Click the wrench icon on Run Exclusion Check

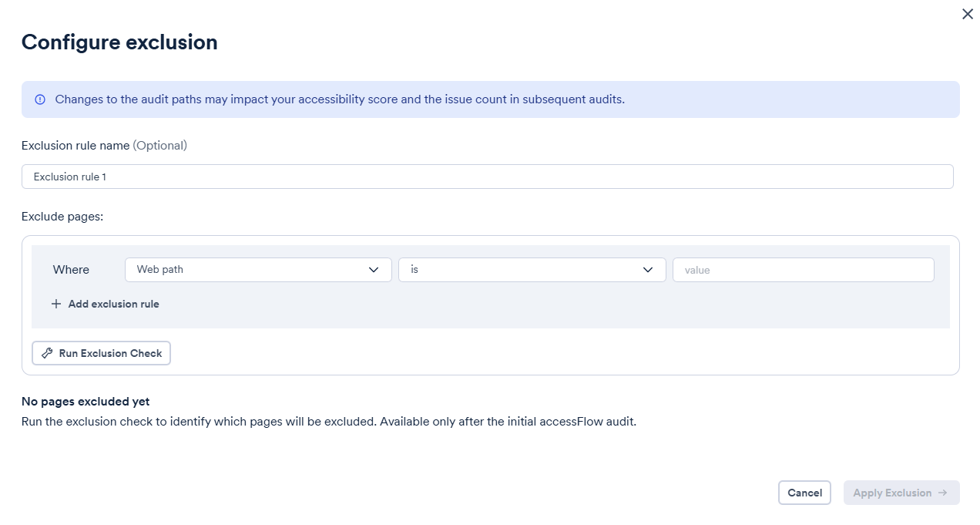click(46, 353)
